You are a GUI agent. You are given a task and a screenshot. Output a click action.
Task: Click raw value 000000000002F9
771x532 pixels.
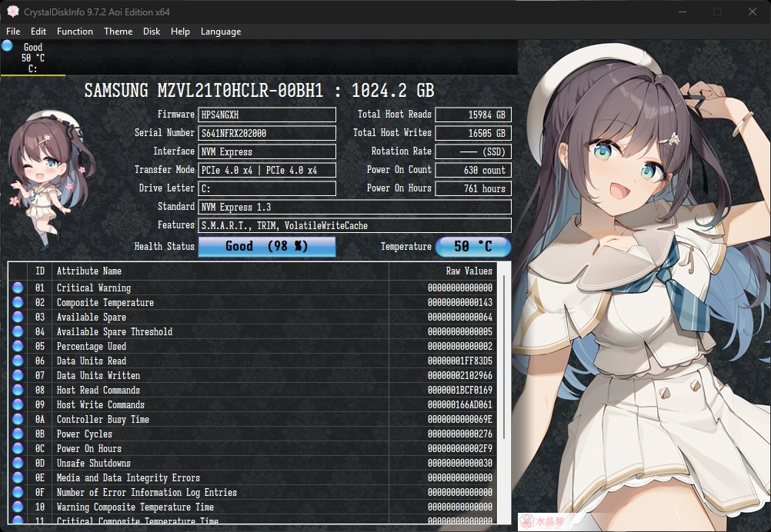pos(459,448)
